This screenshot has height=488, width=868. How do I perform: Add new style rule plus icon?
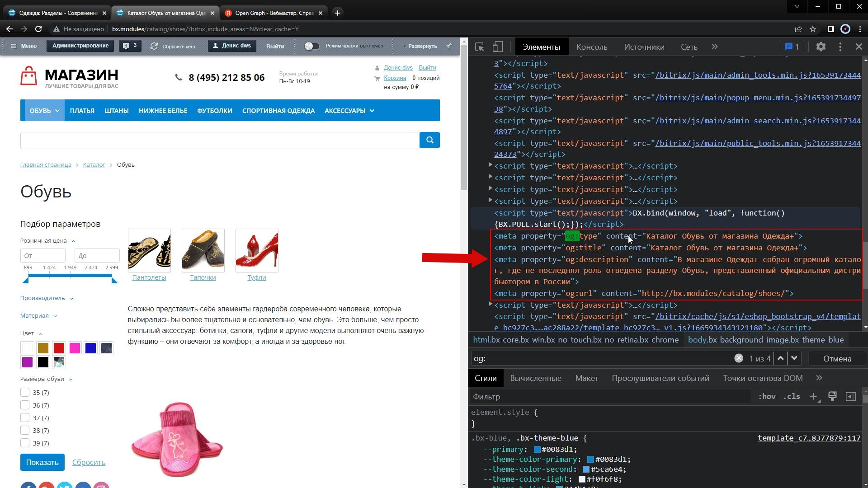[x=813, y=396]
